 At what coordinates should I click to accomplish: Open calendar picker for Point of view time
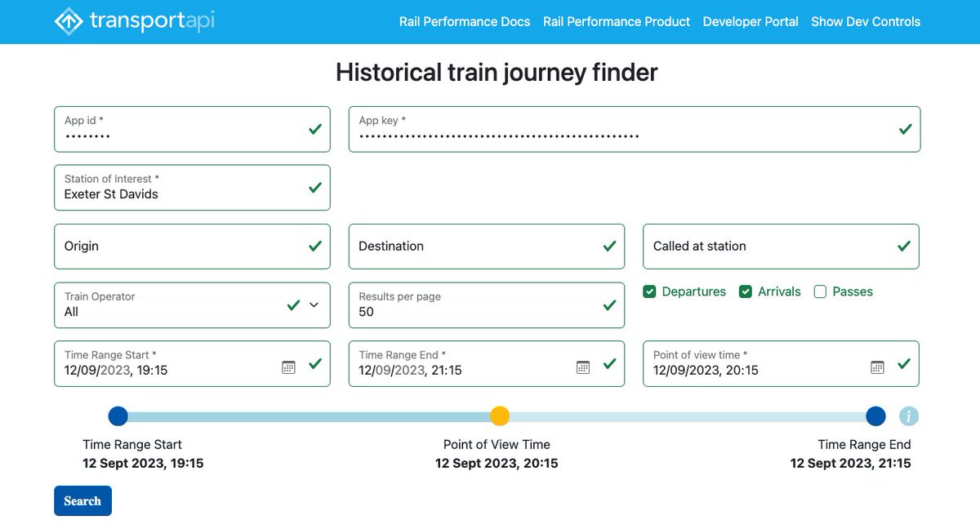click(x=877, y=367)
